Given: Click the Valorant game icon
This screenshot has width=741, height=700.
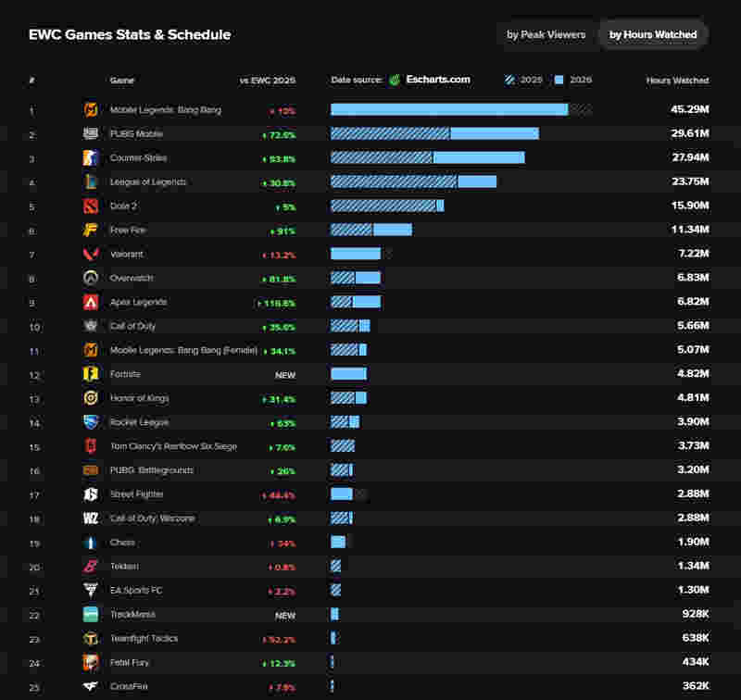Looking at the screenshot, I should [x=91, y=254].
